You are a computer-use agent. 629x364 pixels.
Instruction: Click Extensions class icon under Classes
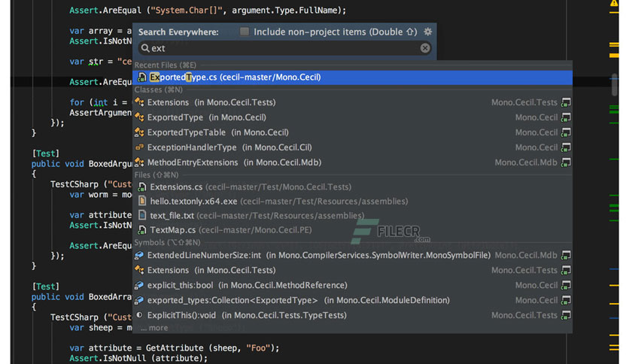coord(139,102)
